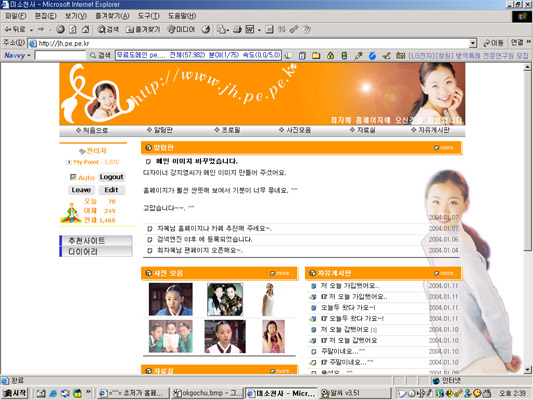Click the Forward arrow in IE toolbar
The image size is (533, 400).
41,30
